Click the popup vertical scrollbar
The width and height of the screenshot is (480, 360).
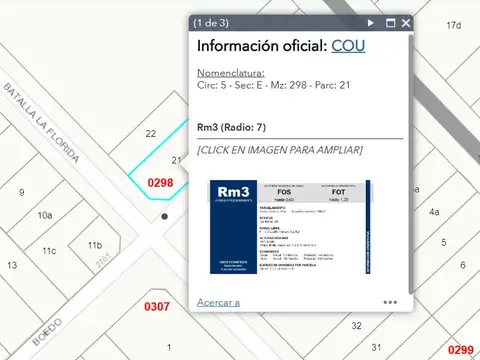[x=411, y=163]
